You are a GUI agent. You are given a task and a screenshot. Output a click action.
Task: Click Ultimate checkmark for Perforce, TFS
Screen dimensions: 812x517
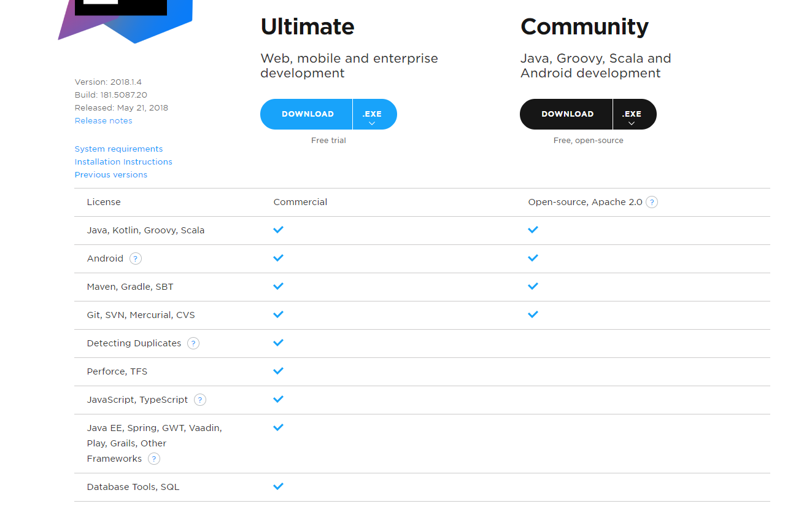278,371
